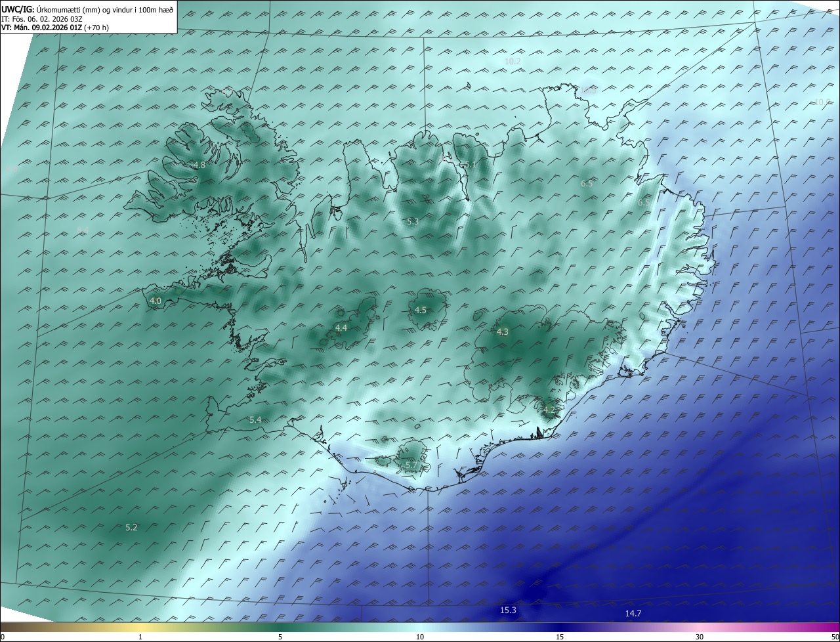The width and height of the screenshot is (840, 642).
Task: Click the 5.1 value on the map
Action: 471,165
